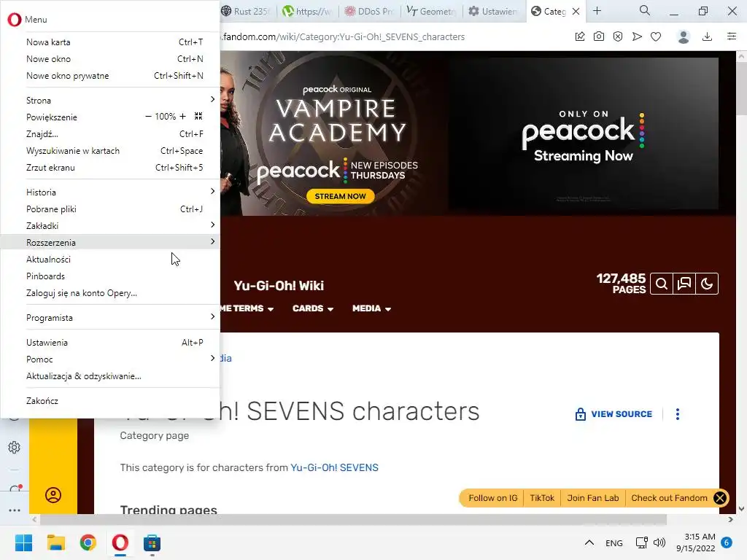The image size is (747, 560).
Task: Select Pinboards menu item
Action: 110,276
